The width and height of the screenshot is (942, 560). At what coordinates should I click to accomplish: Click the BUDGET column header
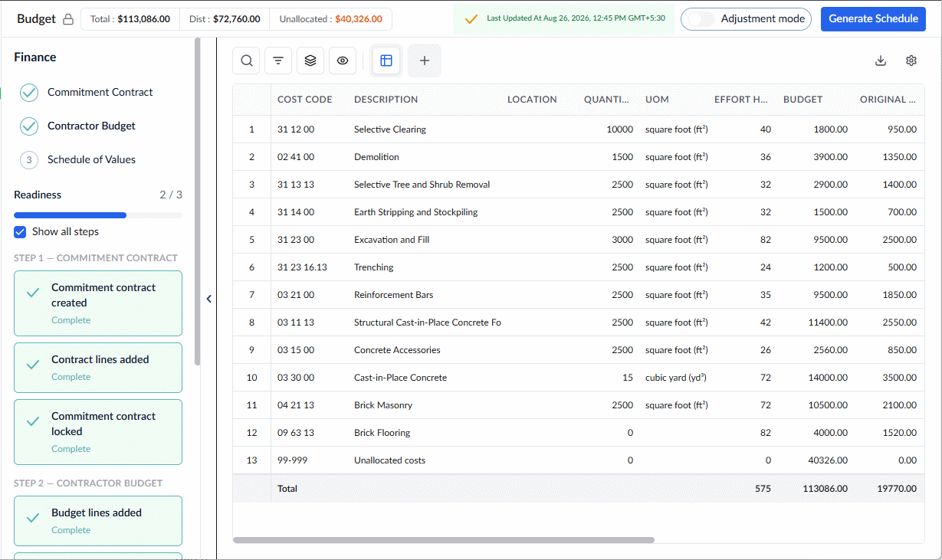pos(803,100)
